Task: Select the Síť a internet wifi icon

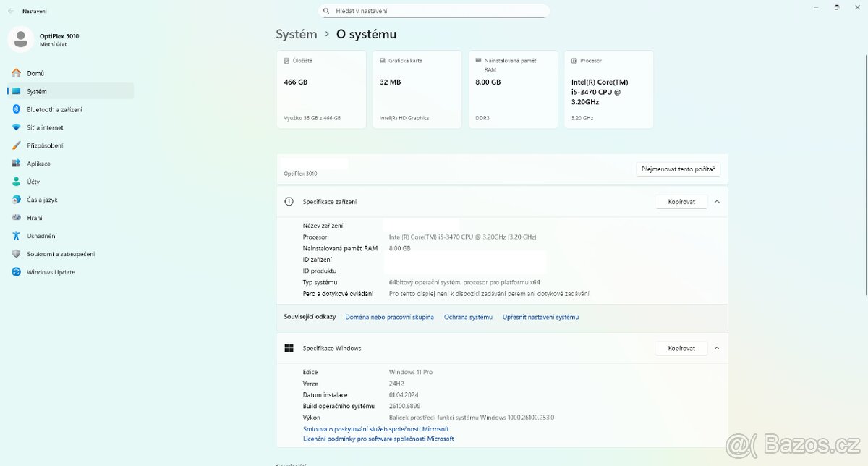Action: coord(16,127)
